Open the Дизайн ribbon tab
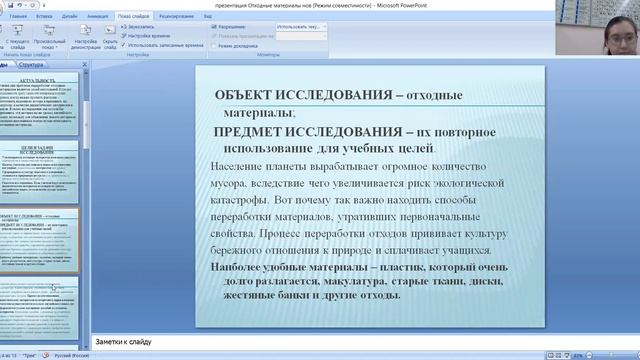The width and height of the screenshot is (640, 360). [x=69, y=16]
